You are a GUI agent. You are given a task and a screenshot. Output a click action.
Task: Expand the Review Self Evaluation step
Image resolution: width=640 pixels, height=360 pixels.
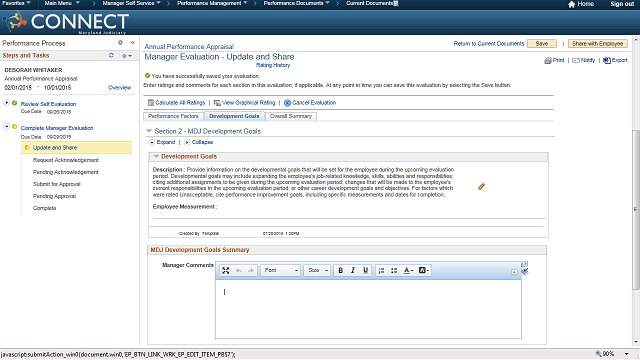7,102
